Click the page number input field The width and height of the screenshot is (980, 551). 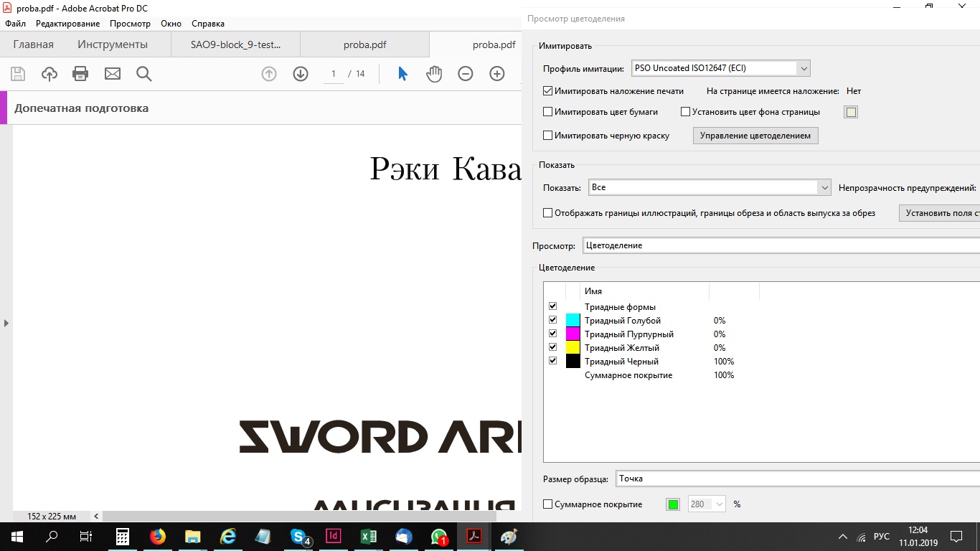(334, 74)
